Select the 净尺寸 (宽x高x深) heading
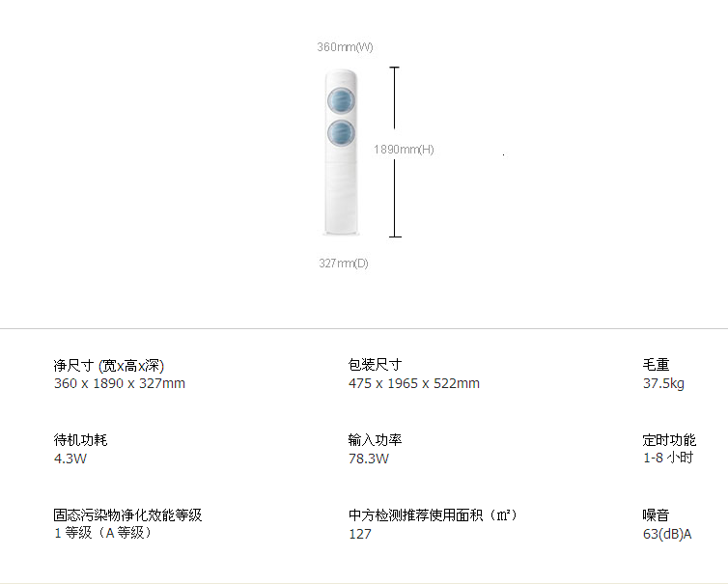 coord(108,365)
